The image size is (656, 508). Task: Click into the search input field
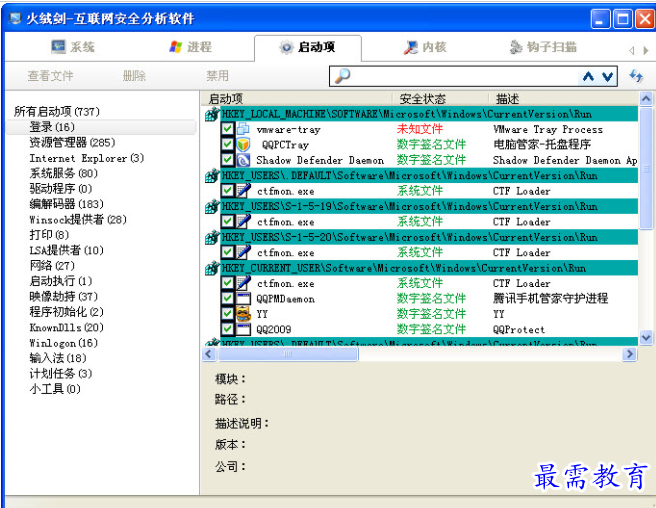[x=464, y=76]
